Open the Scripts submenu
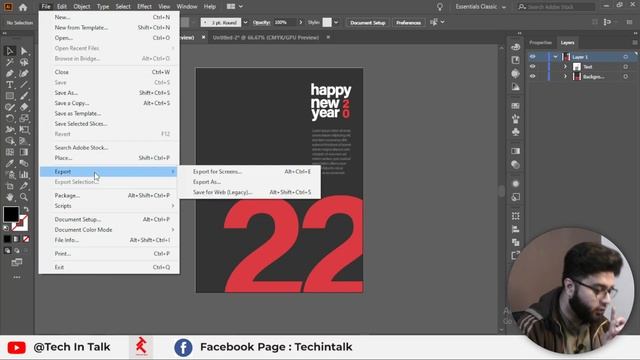This screenshot has width=640, height=360. 109,206
